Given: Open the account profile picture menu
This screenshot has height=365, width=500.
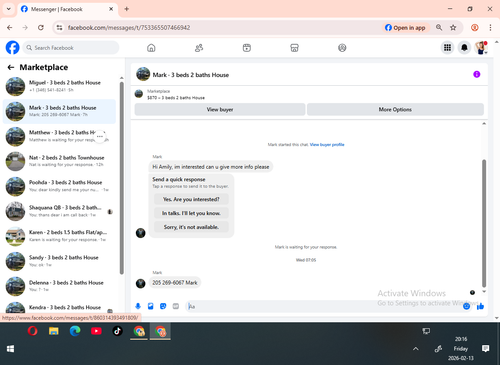Looking at the screenshot, I should (481, 48).
